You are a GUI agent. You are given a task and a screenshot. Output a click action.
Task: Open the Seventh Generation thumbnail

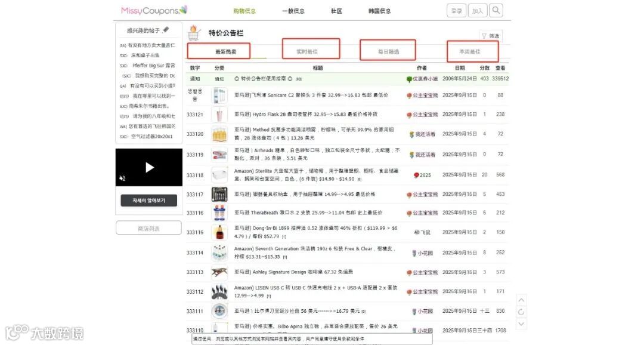(x=219, y=252)
